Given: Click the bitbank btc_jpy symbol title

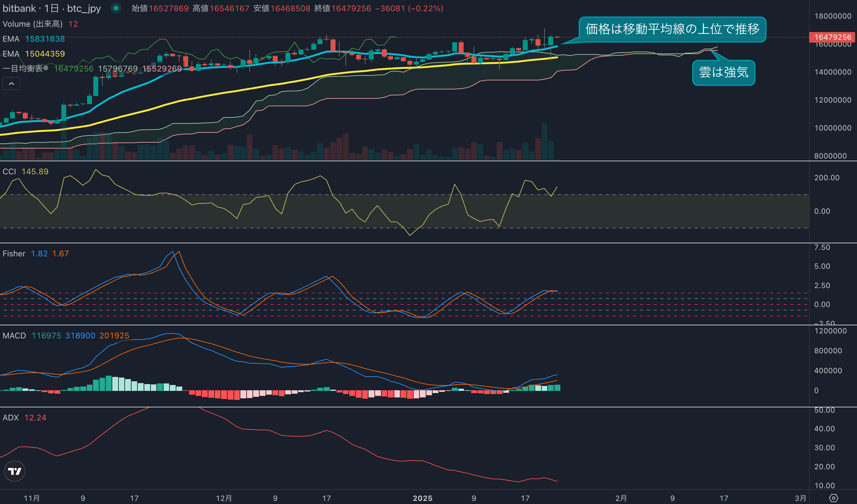Looking at the screenshot, I should pos(52,8).
